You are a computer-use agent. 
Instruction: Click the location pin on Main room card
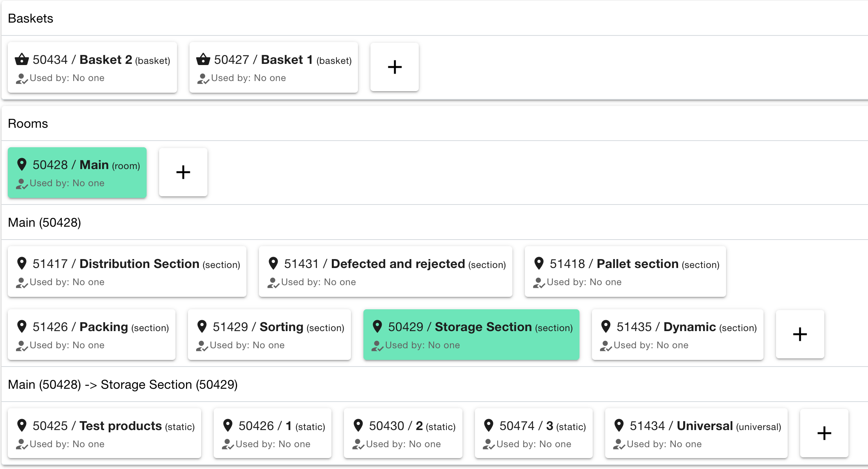[22, 164]
